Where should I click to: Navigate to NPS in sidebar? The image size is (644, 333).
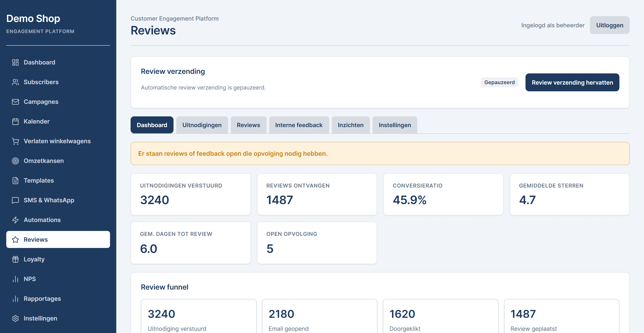[x=58, y=279]
